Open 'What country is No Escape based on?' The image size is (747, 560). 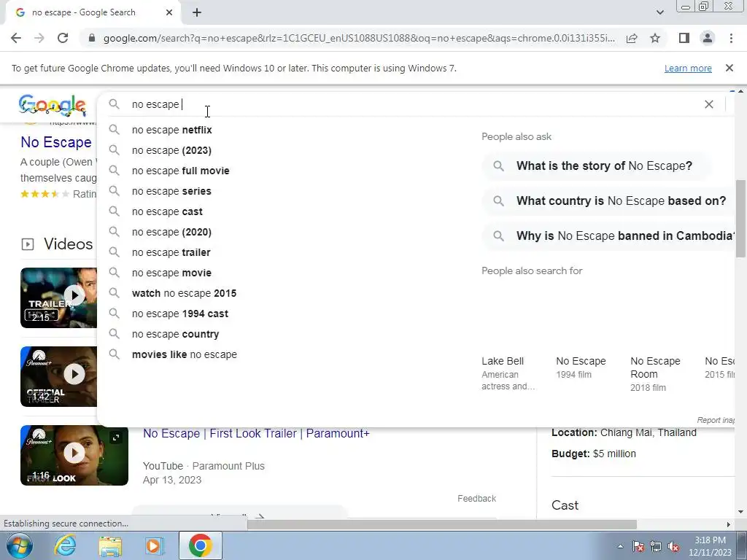pyautogui.click(x=608, y=201)
